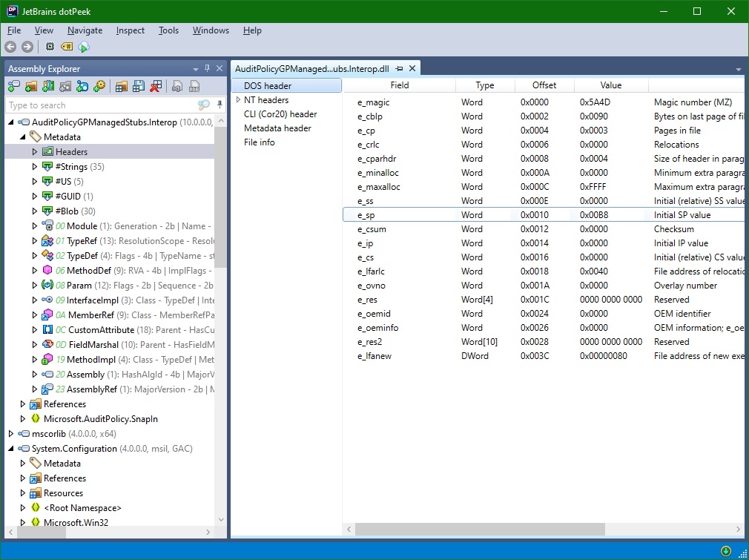Toggle auto-hide pin of Assembly Explorer
This screenshot has height=560, width=749.
point(208,68)
